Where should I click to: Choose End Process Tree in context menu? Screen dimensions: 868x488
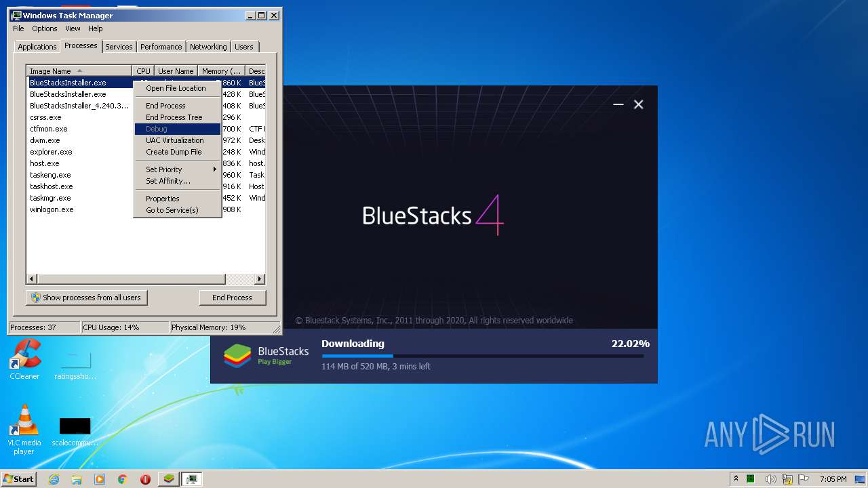[x=177, y=117]
